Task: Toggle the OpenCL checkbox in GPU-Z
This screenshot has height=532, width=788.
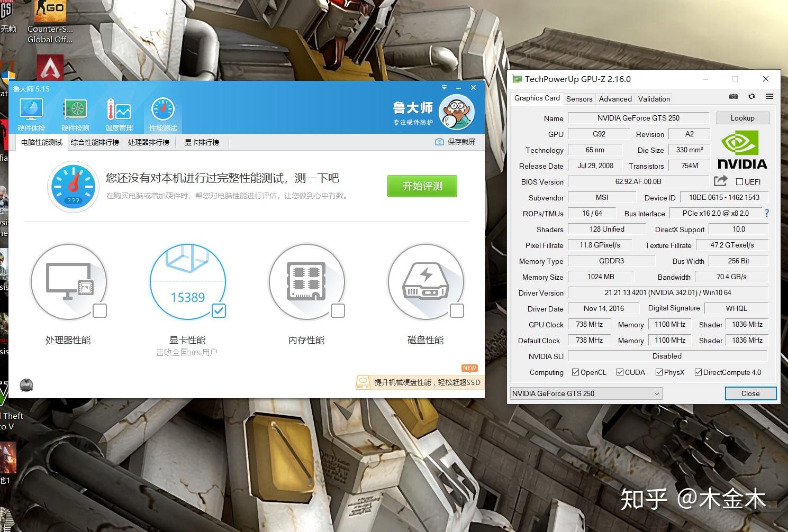Action: [x=575, y=372]
